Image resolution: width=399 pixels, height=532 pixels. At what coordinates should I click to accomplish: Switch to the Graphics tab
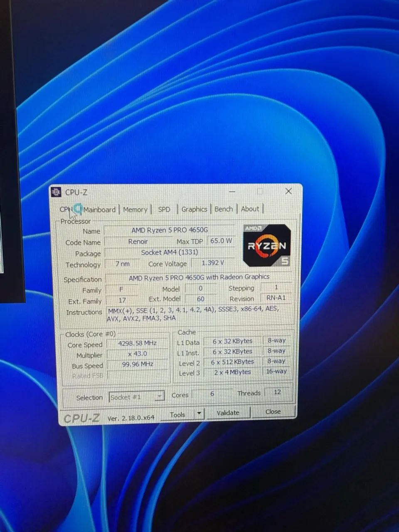194,209
